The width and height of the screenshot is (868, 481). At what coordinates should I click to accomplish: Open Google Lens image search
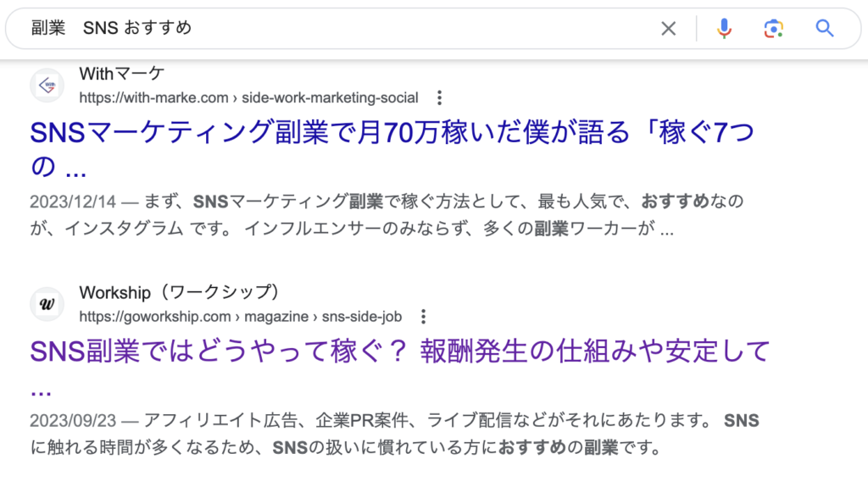coord(772,29)
